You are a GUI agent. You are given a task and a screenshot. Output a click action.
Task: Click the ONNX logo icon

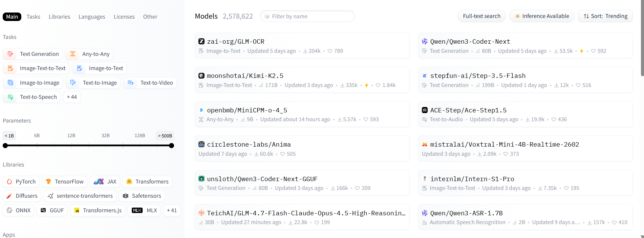click(x=9, y=210)
